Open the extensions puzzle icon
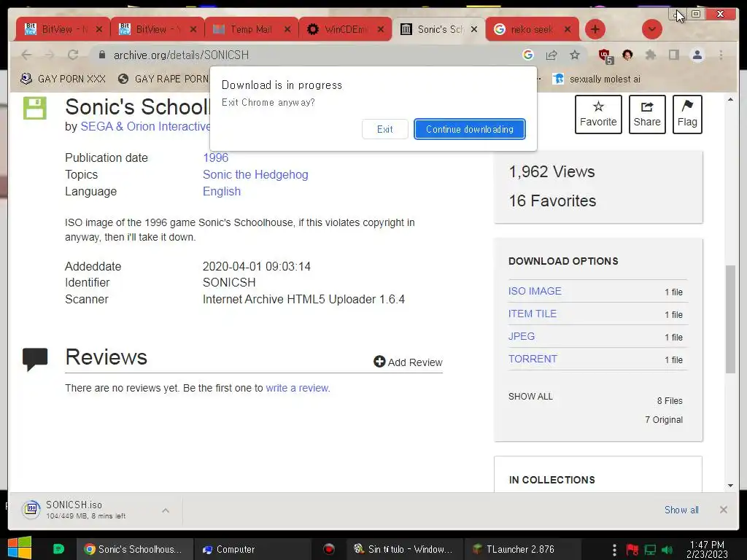Viewport: 747px width, 560px height. [650, 55]
